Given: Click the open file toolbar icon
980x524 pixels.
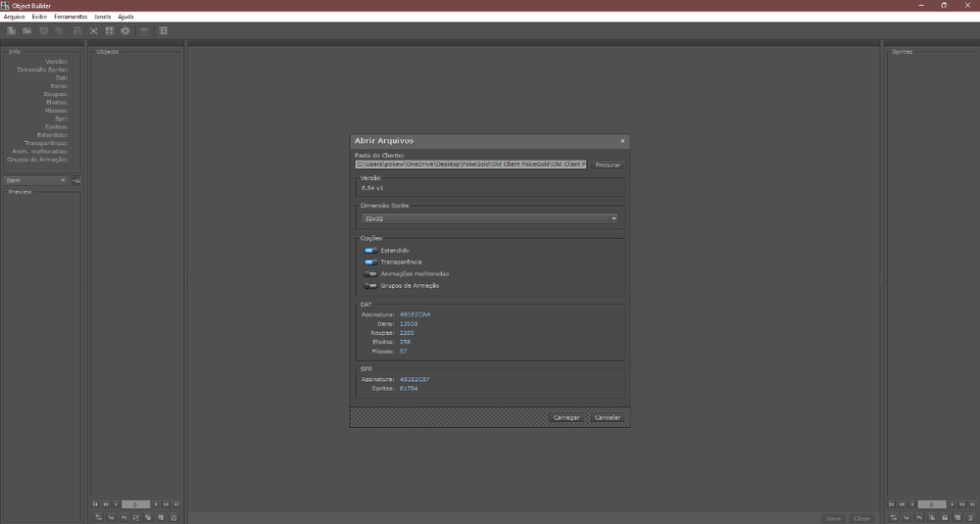Looking at the screenshot, I should click(27, 31).
